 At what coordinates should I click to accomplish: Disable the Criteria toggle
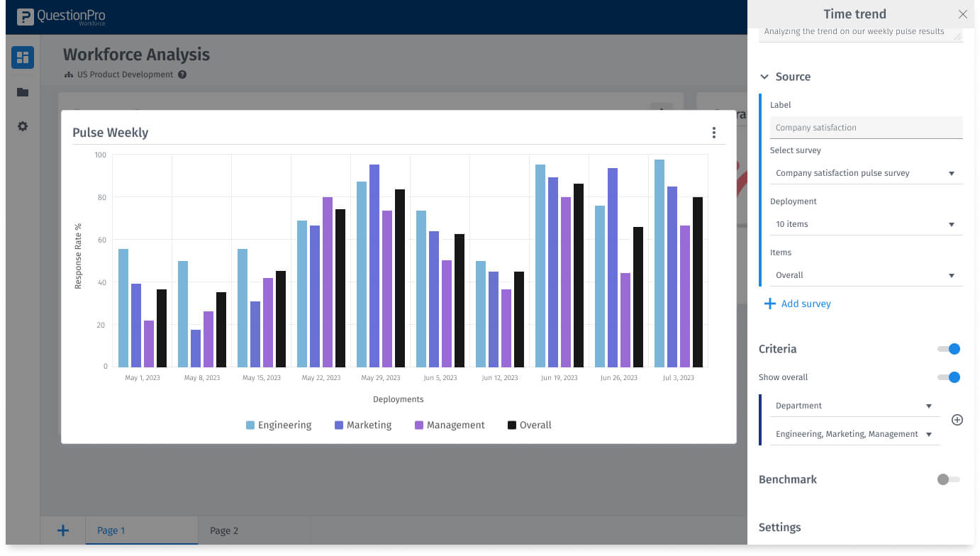point(948,349)
